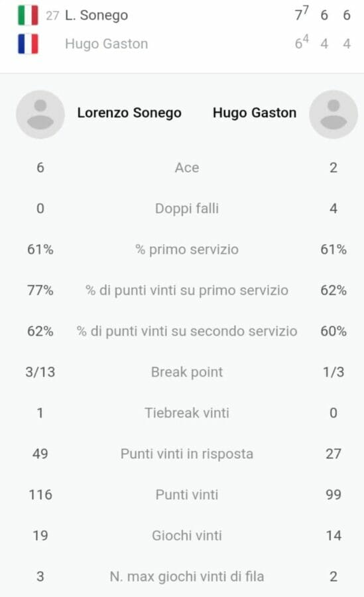The image size is (364, 597).
Task: Click the Italian flag icon
Action: 28,15
